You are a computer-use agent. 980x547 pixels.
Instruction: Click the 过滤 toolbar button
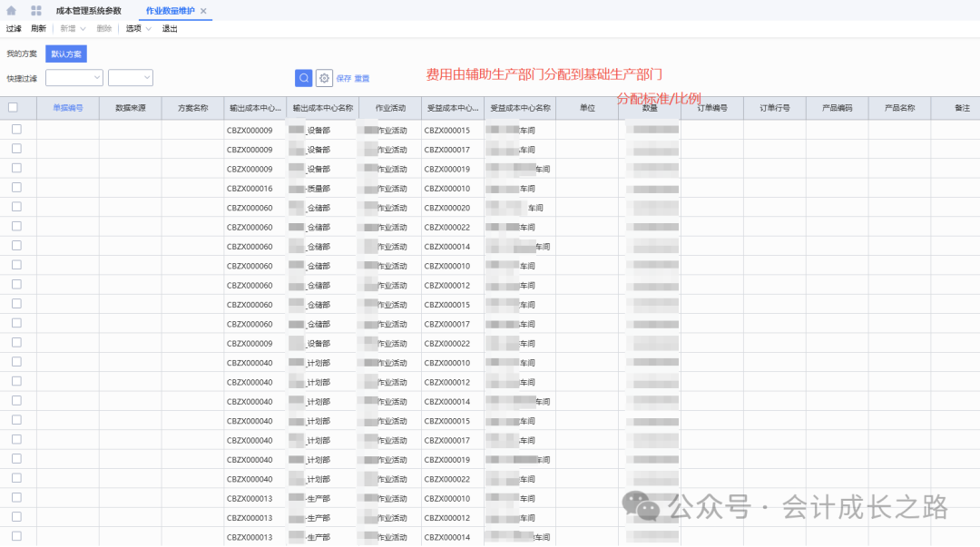(x=14, y=29)
